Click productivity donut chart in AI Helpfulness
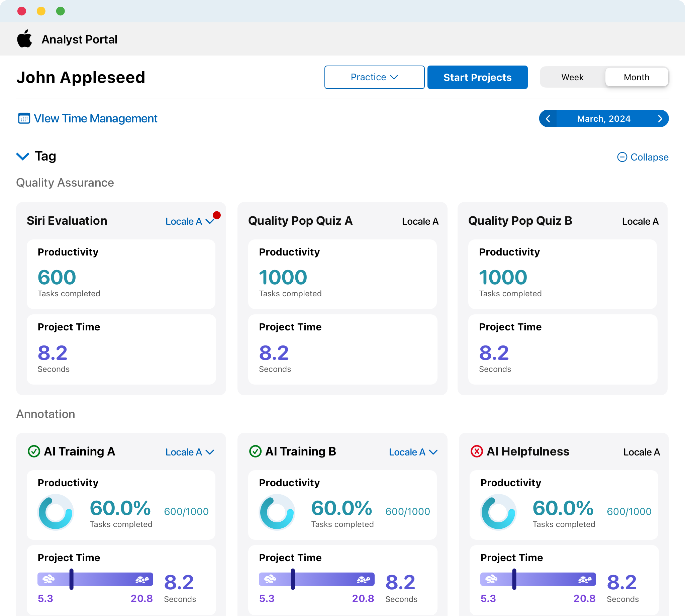The height and width of the screenshot is (616, 685). click(498, 512)
